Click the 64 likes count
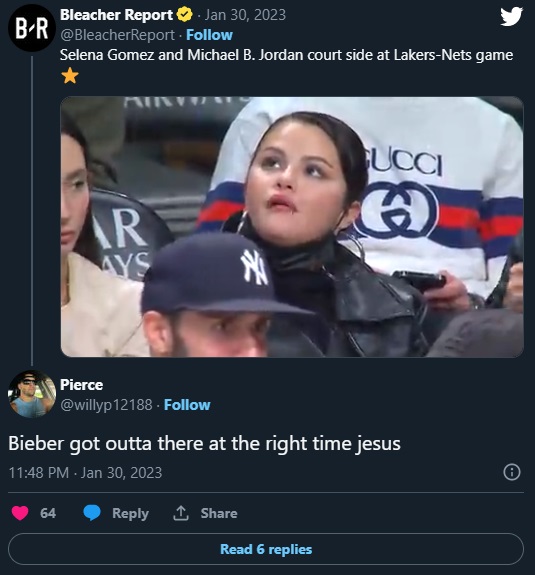The height and width of the screenshot is (575, 535). coord(48,513)
